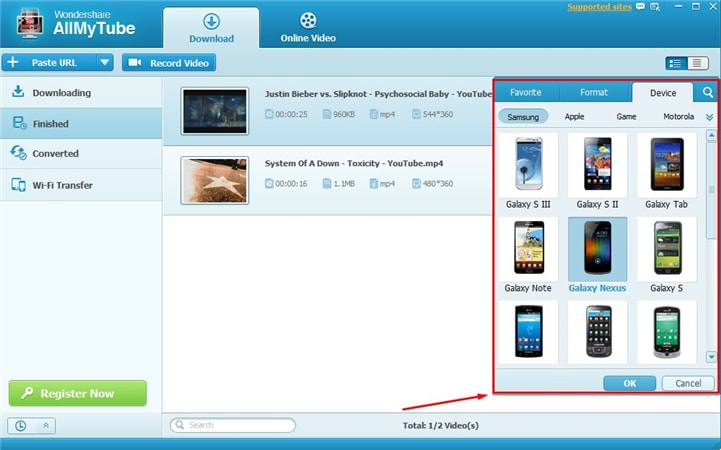
Task: Click the feedback speech bubble icon
Action: [640, 6]
